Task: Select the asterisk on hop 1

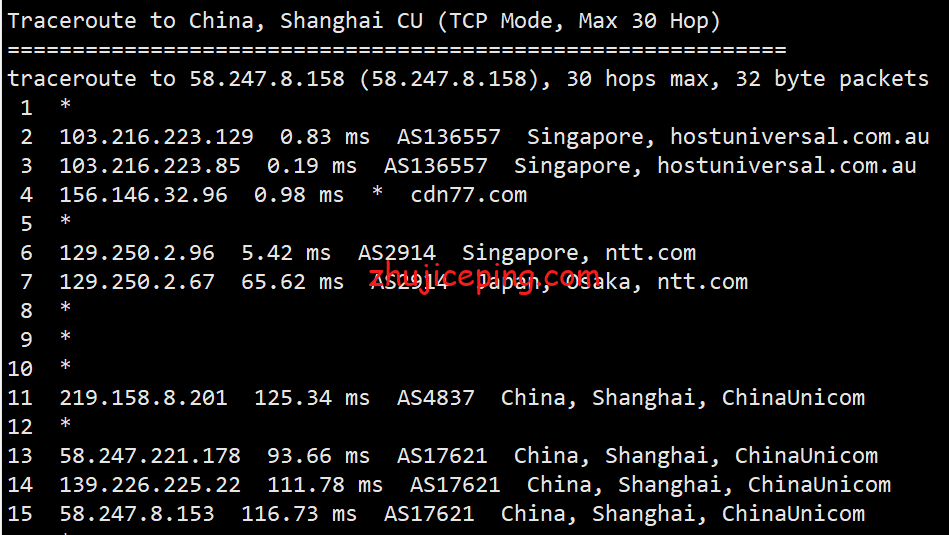Action: point(65,108)
